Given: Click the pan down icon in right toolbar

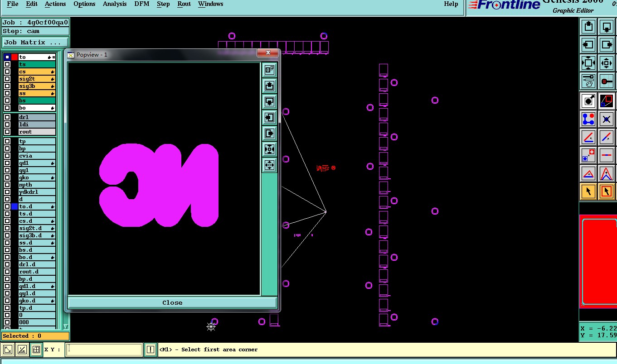Looking at the screenshot, I should 607,26.
